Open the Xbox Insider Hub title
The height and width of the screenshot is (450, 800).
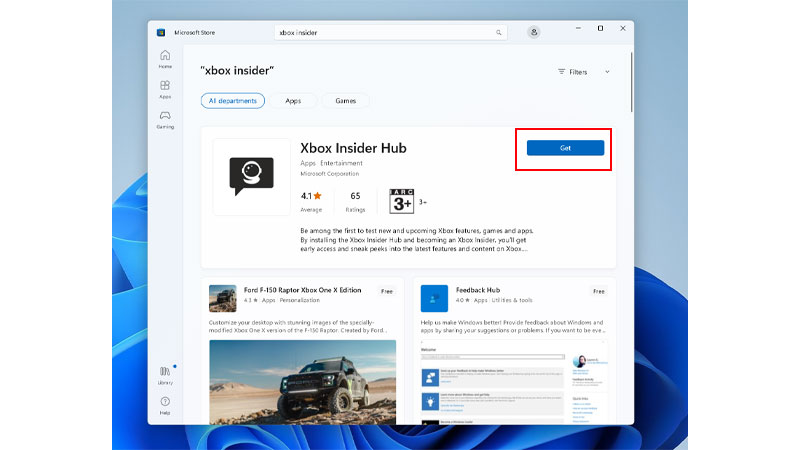tap(353, 148)
